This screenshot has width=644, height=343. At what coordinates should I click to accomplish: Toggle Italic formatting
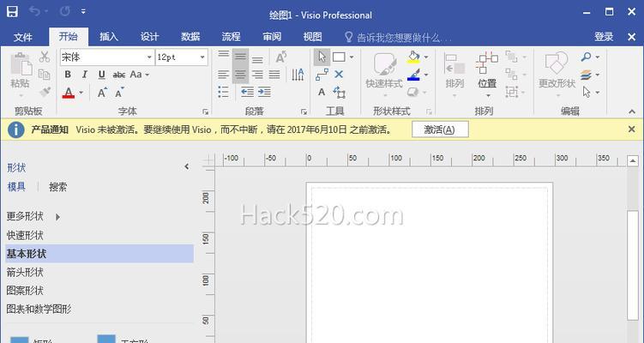85,75
